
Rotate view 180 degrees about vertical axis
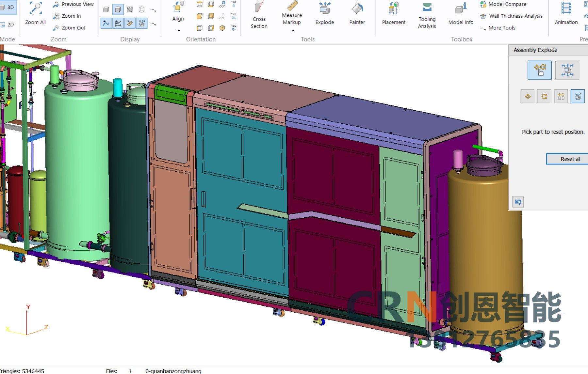point(234,16)
